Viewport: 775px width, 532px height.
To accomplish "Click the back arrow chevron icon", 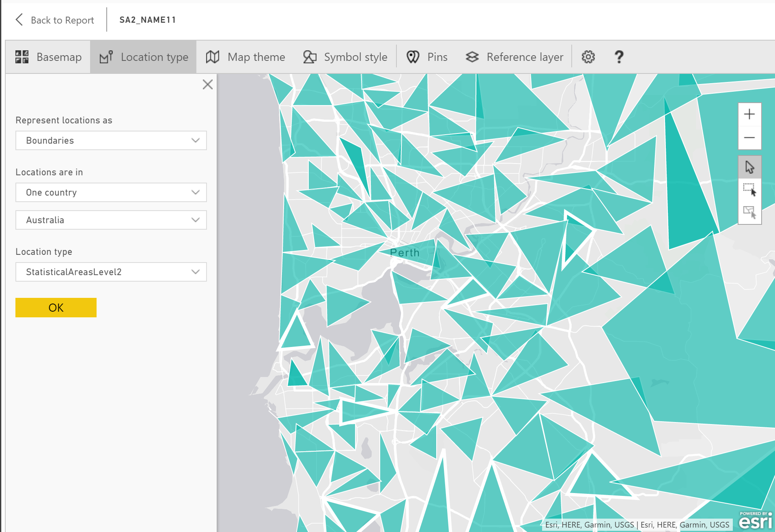I will click(19, 20).
